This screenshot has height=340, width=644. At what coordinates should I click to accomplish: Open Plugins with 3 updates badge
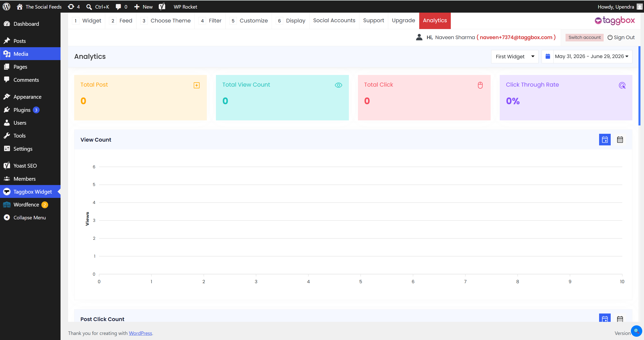pyautogui.click(x=30, y=110)
